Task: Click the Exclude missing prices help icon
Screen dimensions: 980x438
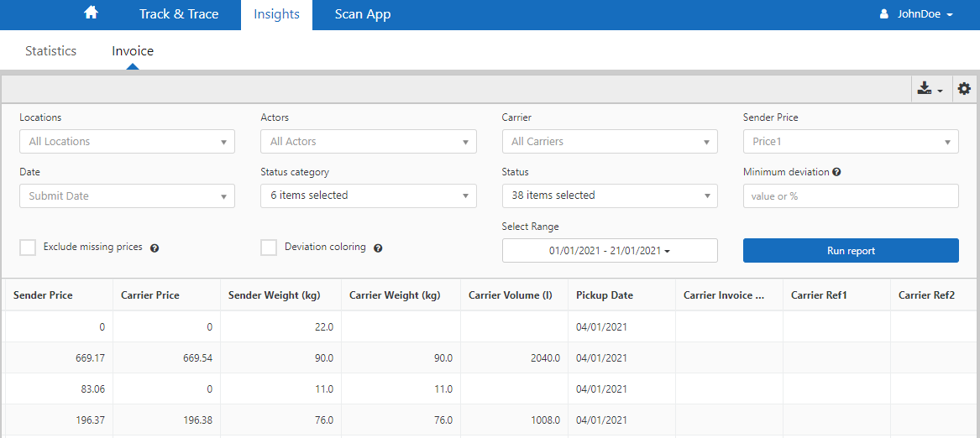Action: tap(155, 248)
